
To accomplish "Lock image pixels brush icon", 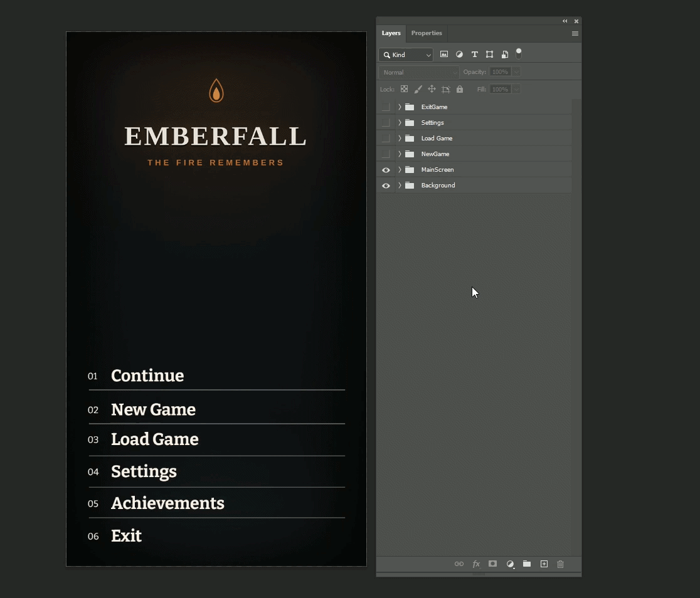I will click(x=418, y=89).
